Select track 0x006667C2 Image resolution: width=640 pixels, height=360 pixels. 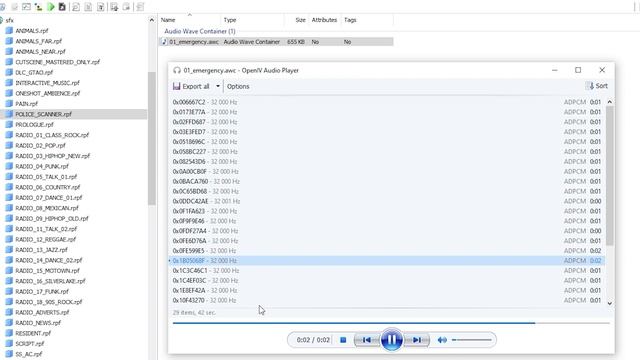point(387,102)
